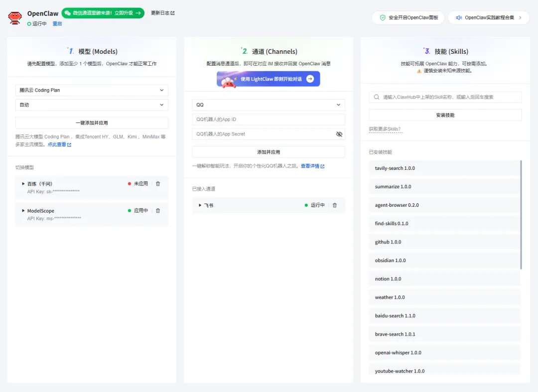Click the 微信通道 立即升级 green banner
The width and height of the screenshot is (538, 392).
(103, 13)
